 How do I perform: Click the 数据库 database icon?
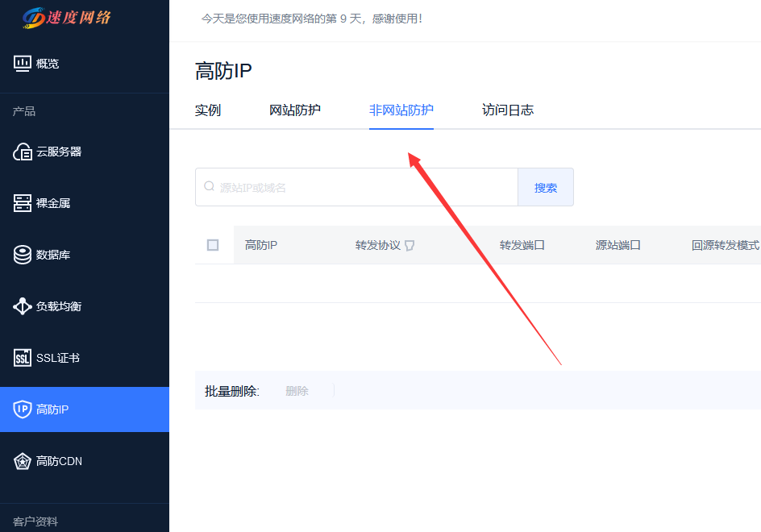point(23,255)
